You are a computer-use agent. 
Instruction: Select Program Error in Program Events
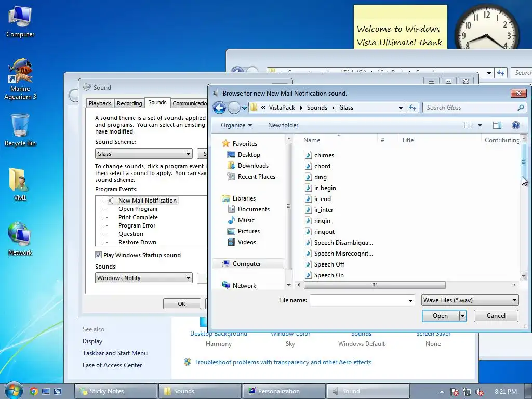[137, 225]
